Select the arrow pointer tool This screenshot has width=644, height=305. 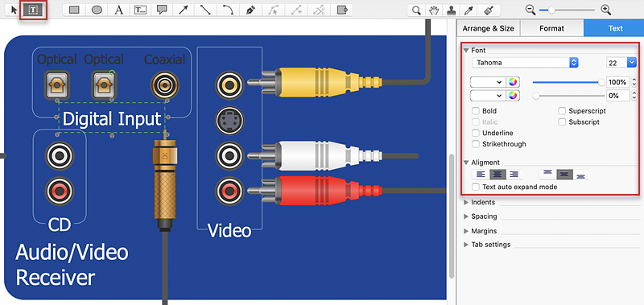tap(14, 10)
